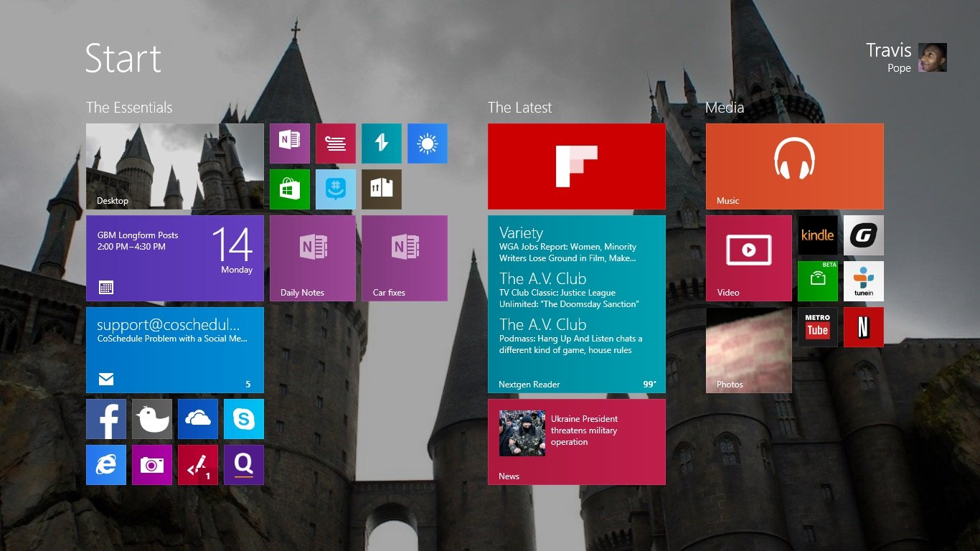Image resolution: width=980 pixels, height=551 pixels.
Task: Click "The Essentials" group heading
Action: tap(129, 108)
